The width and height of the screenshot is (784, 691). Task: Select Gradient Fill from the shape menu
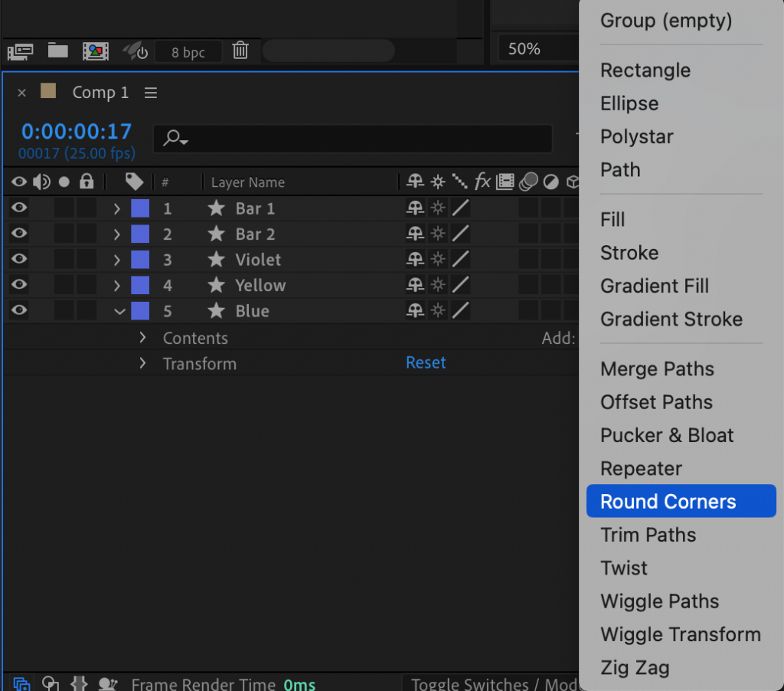pos(655,286)
